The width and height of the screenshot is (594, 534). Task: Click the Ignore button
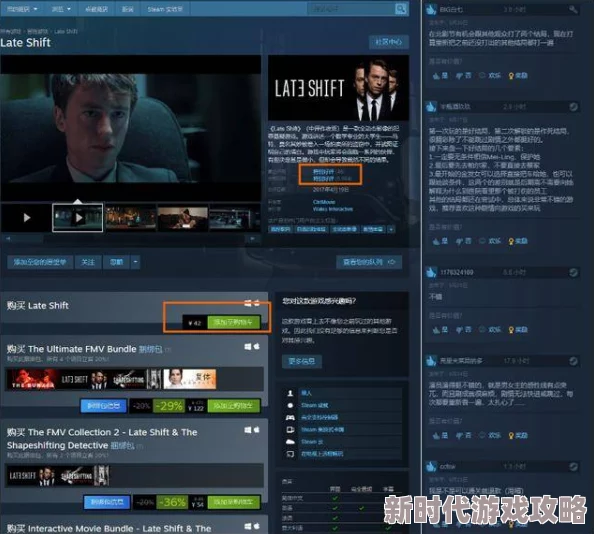[x=116, y=262]
